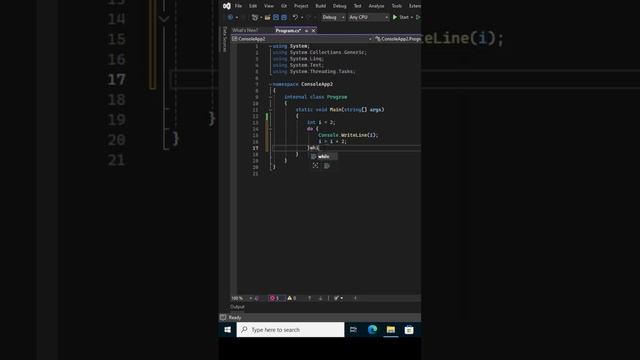Open the Any CPU platform dropdown
Screen dimensions: 640x360
pyautogui.click(x=368, y=17)
